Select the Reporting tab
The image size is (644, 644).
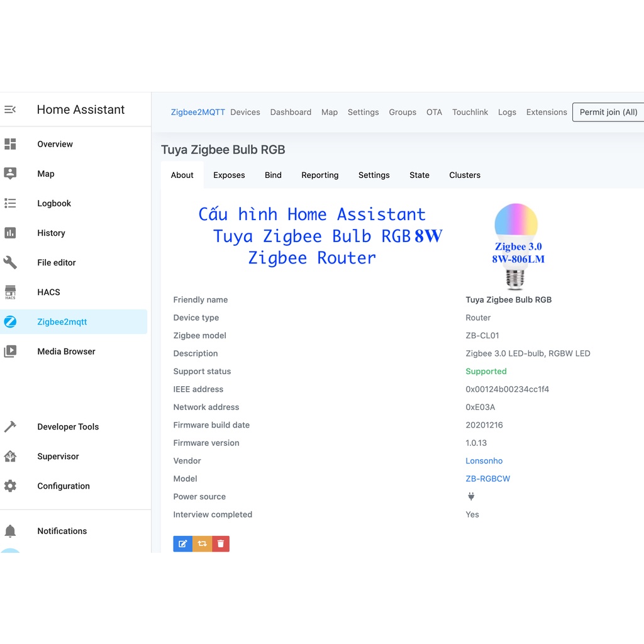point(319,175)
